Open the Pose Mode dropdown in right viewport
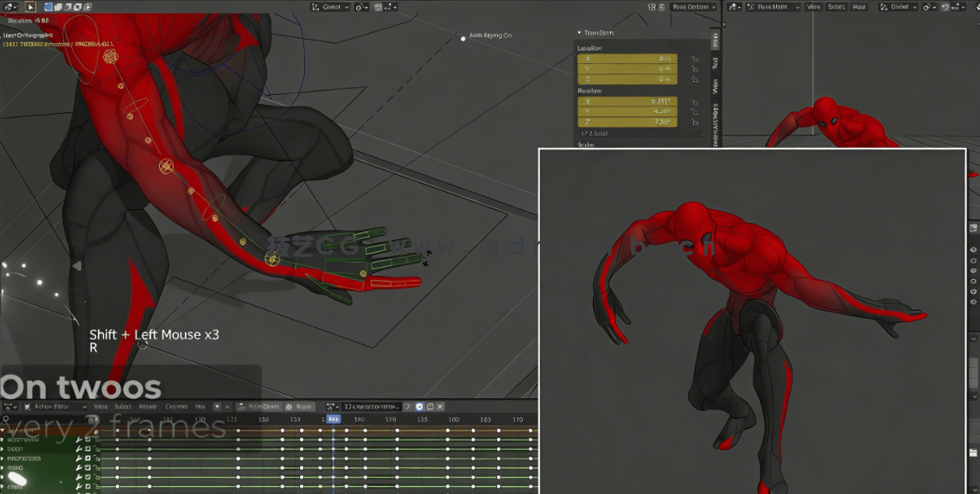The height and width of the screenshot is (494, 980). 773,7
